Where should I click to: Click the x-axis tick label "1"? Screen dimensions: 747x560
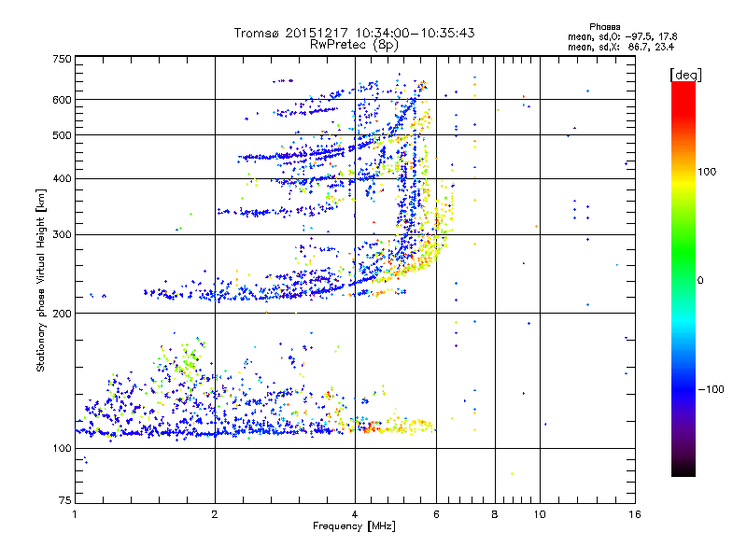[x=75, y=514]
